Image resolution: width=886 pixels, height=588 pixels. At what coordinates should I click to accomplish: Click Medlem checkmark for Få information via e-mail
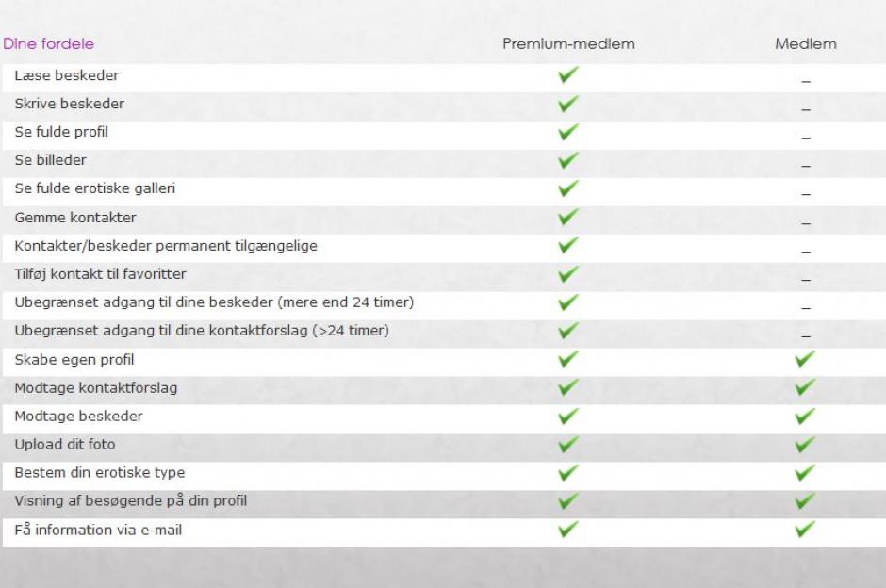click(804, 530)
